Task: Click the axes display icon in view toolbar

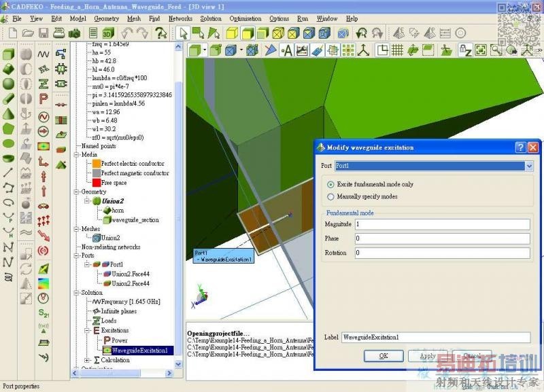Action: coord(363,50)
